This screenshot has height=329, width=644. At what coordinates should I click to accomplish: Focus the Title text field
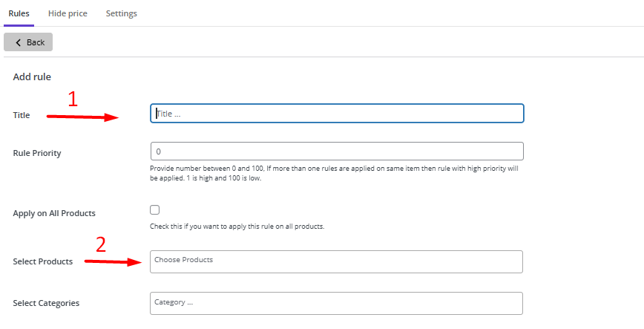(x=337, y=113)
